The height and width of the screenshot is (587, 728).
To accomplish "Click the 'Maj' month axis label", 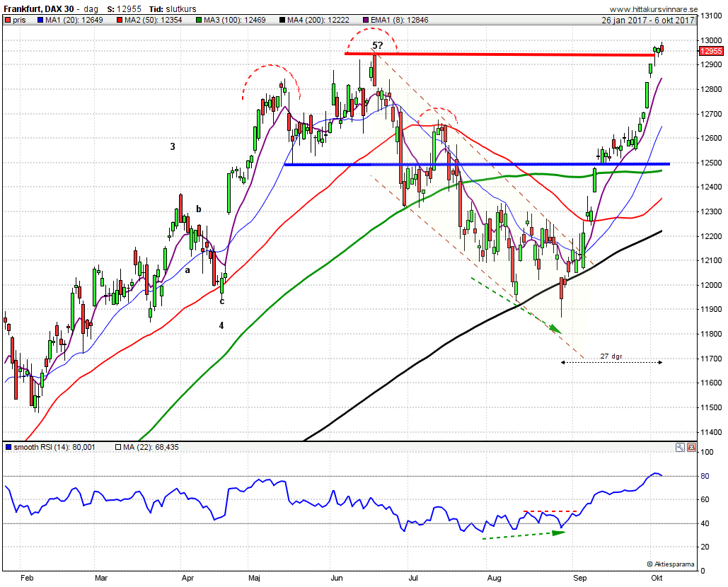I will 254,578.
